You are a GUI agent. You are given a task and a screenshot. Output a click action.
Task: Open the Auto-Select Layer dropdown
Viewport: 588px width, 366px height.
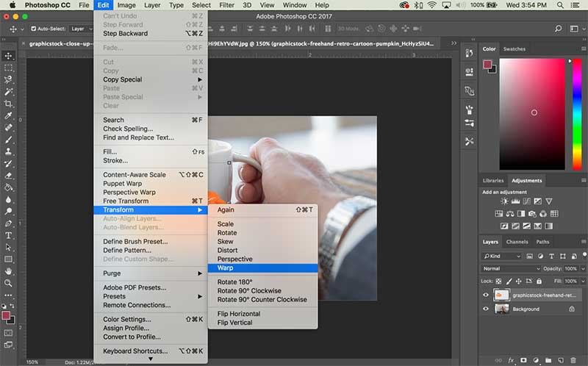point(81,29)
